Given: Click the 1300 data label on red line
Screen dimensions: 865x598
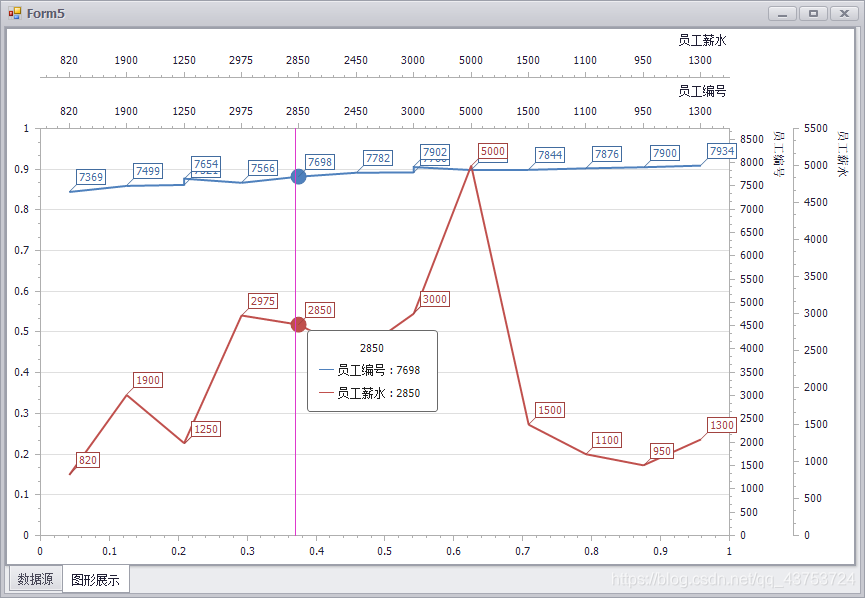Looking at the screenshot, I should (722, 425).
